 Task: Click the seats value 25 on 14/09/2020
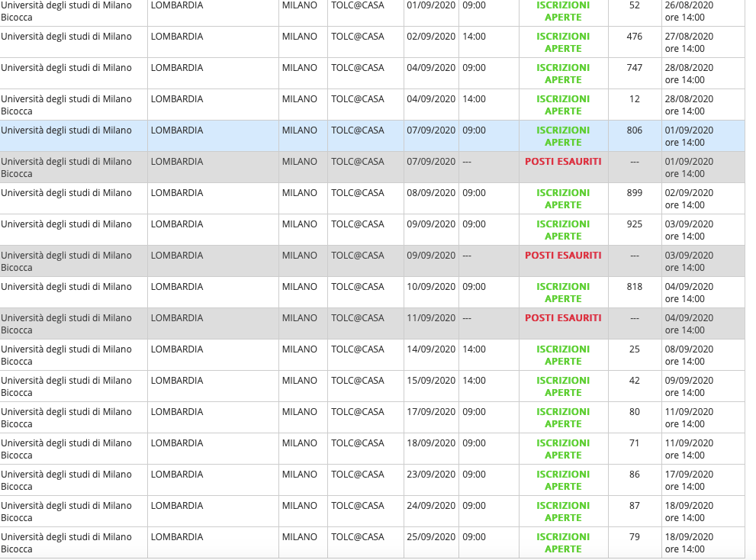tap(635, 349)
